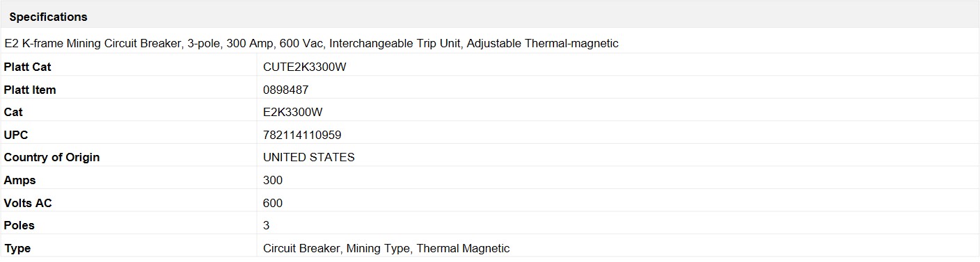This screenshot has width=980, height=262.
Task: Click the Country of Origin label
Action: point(52,157)
